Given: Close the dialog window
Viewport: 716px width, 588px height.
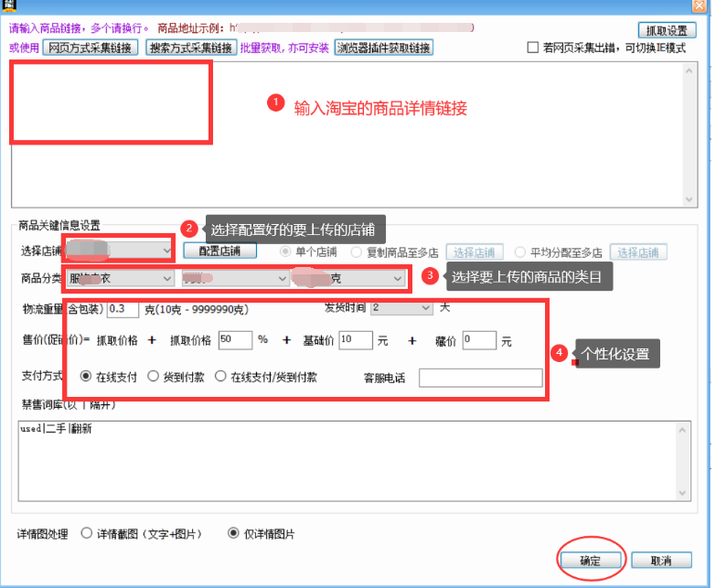Looking at the screenshot, I should (700, 5).
